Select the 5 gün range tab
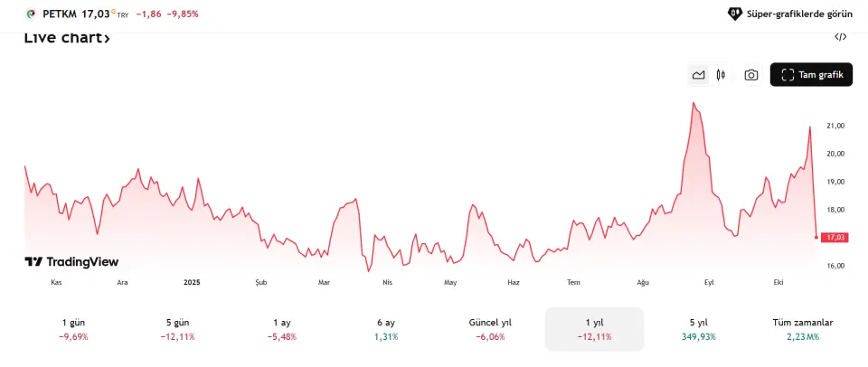 click(178, 329)
